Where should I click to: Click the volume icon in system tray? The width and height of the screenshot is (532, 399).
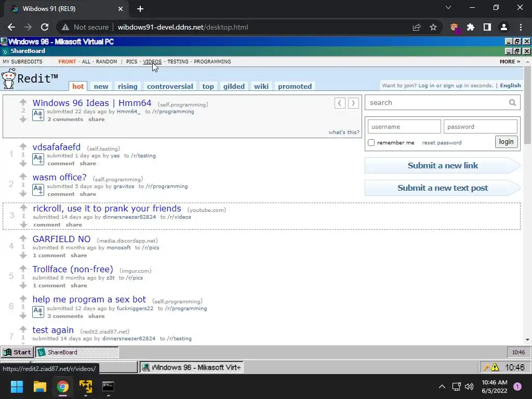click(469, 387)
